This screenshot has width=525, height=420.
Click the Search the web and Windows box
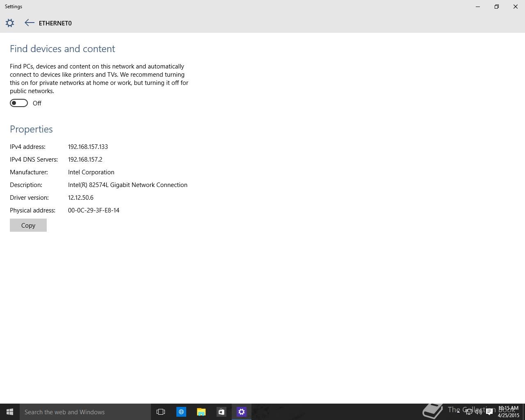85,412
